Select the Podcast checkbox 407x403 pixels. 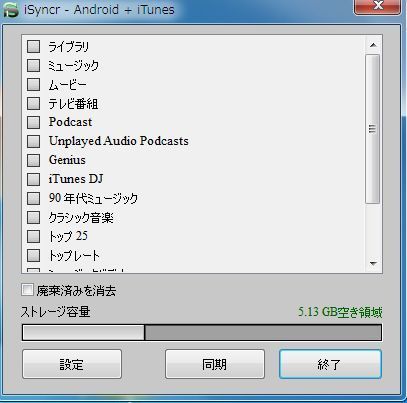click(33, 122)
